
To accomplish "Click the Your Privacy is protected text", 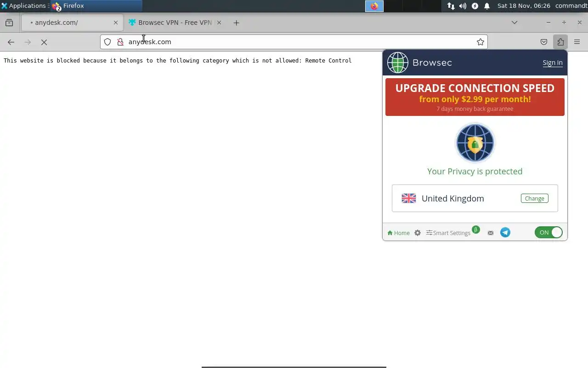I will point(475,171).
